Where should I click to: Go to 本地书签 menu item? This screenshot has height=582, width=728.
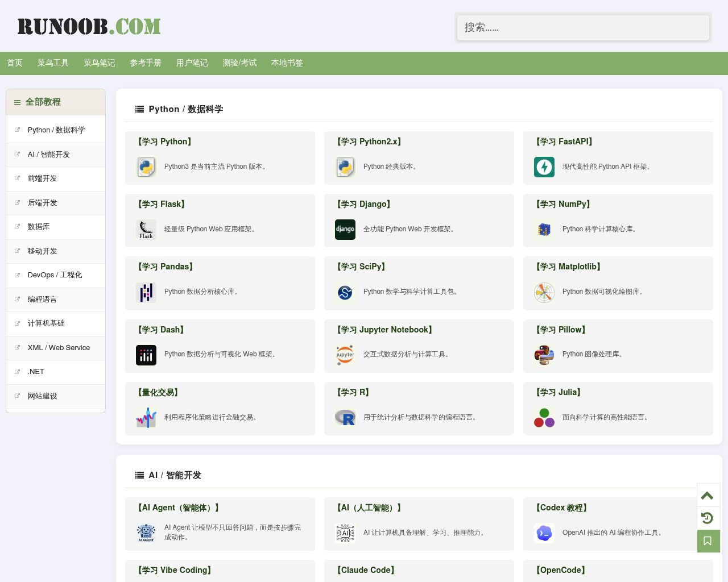click(287, 63)
